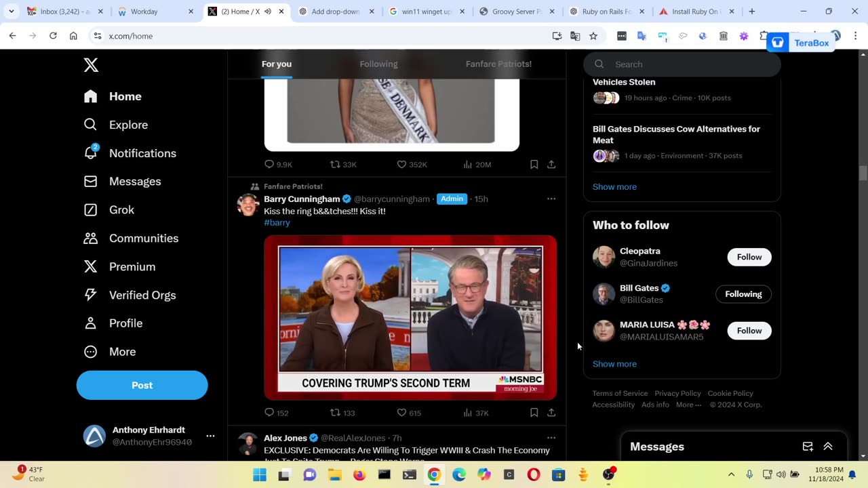Expand the Messages drawer with double chevron
Viewport: 868px width, 488px height.
click(828, 447)
